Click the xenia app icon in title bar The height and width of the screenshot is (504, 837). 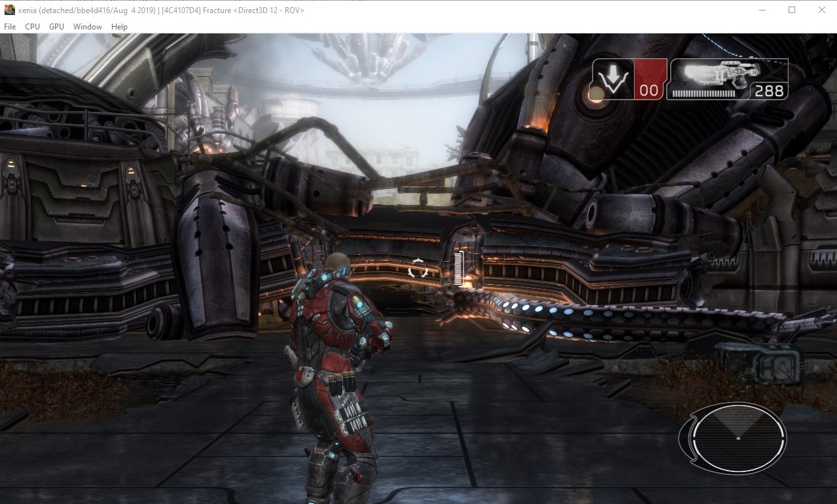pyautogui.click(x=10, y=10)
